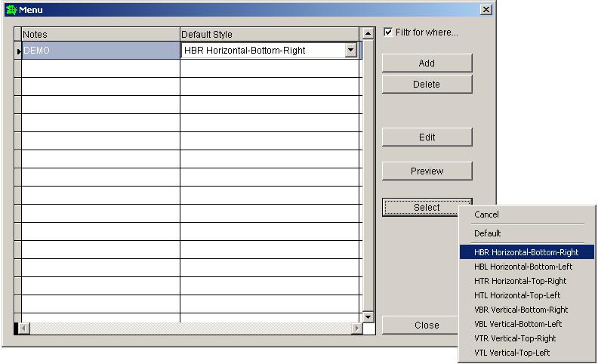Viewport: 598px width, 364px height.
Task: Pick VBR Vertical-Bottom-Right from menu
Action: click(521, 310)
